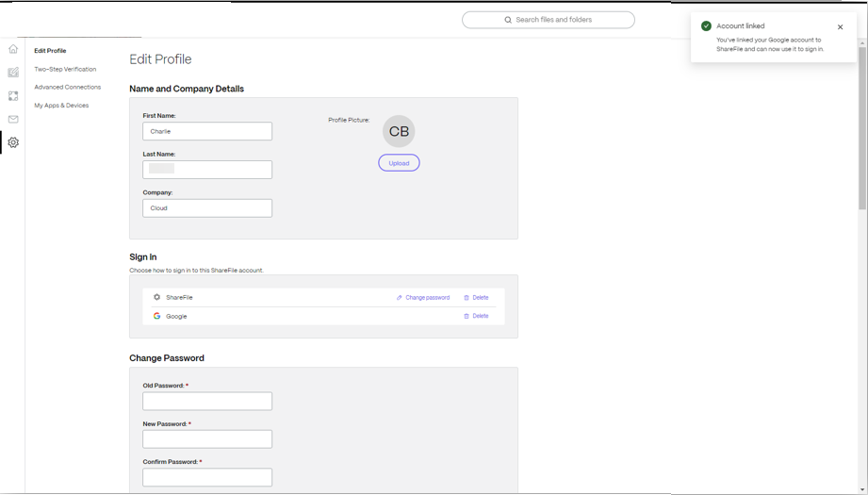The width and height of the screenshot is (868, 495).
Task: Select Edit Profile in the settings menu
Action: [x=50, y=51]
